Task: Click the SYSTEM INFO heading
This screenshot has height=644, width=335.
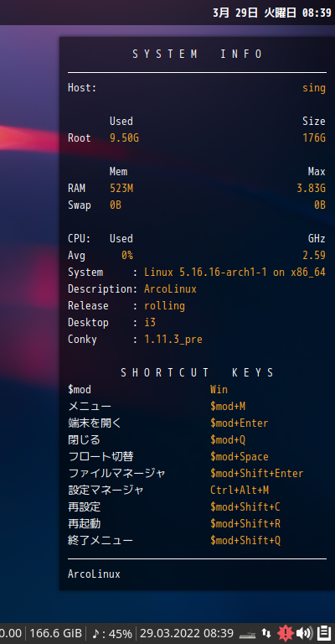Action: click(x=197, y=54)
